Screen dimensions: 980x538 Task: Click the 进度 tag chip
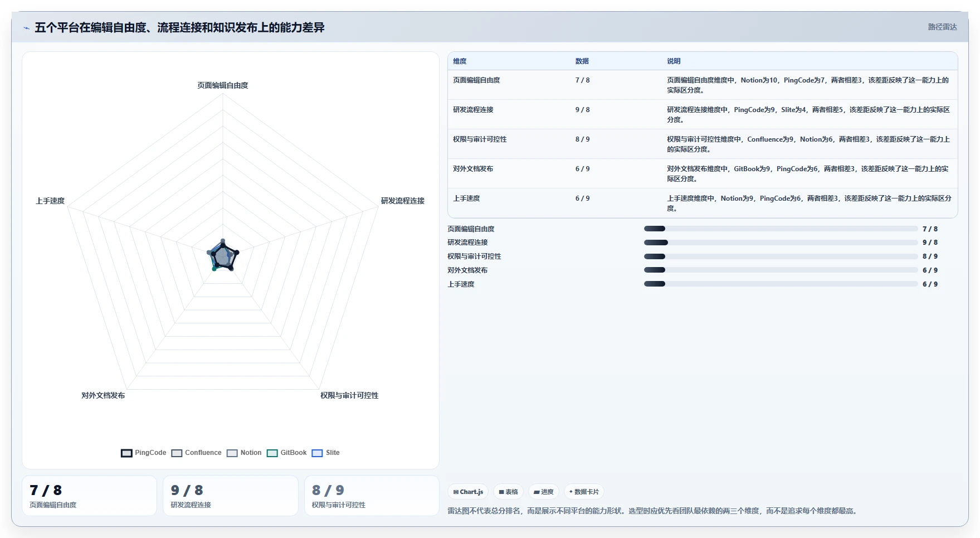(544, 492)
